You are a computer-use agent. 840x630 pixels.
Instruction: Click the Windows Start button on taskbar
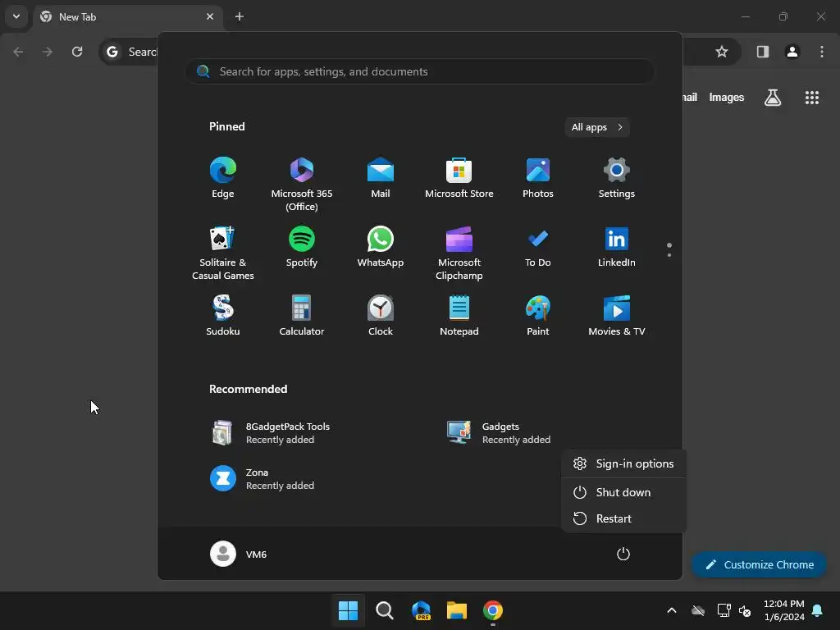coord(348,610)
